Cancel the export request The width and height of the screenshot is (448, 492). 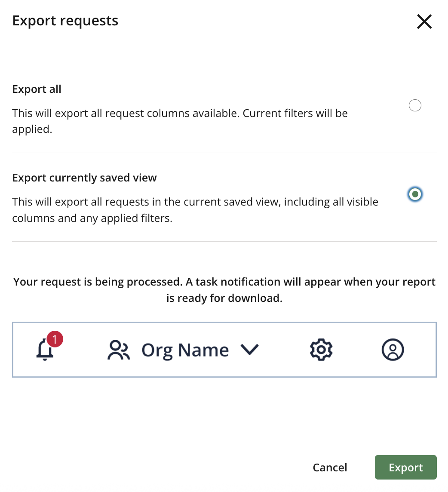coord(330,467)
